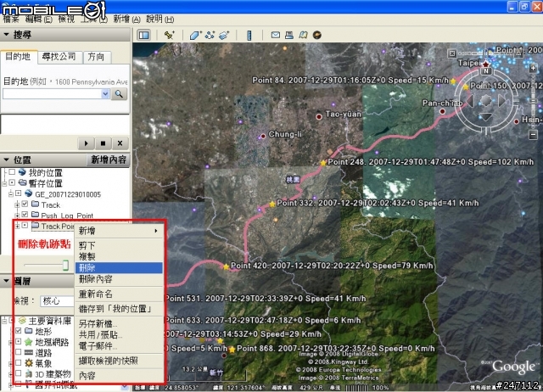
Task: Open the 新增 (A) menu
Action: click(x=126, y=19)
